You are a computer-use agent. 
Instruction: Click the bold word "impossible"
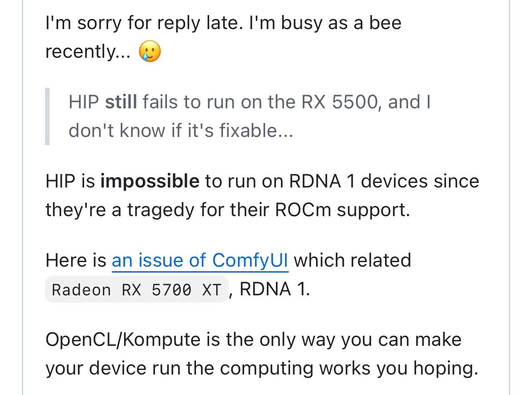[x=150, y=182]
